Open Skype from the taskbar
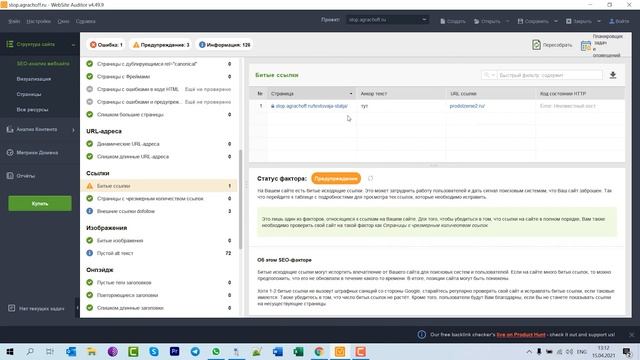This screenshot has width=640, height=360. [154, 351]
